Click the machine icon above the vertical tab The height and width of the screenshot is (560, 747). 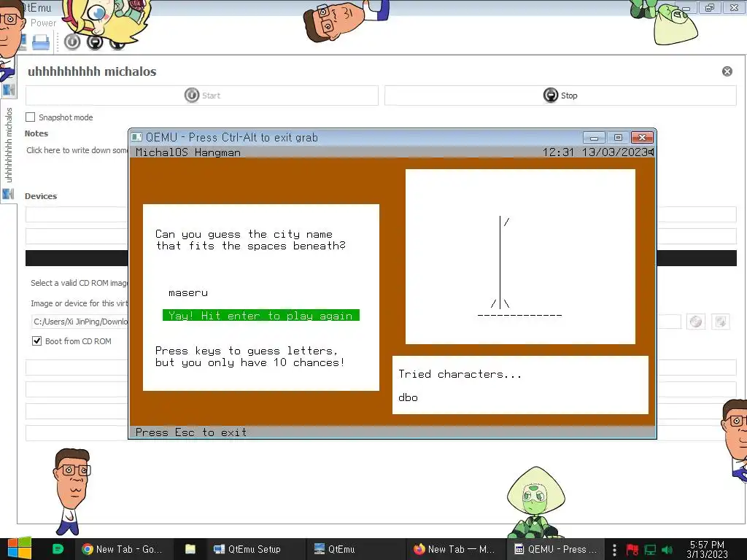coord(9,89)
